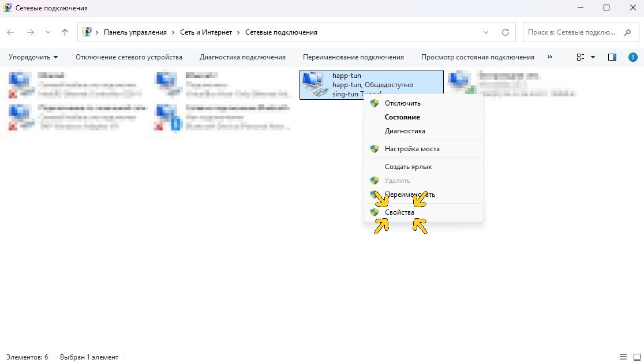Click the search magnifier icon
644x363 pixels.
[x=628, y=32]
